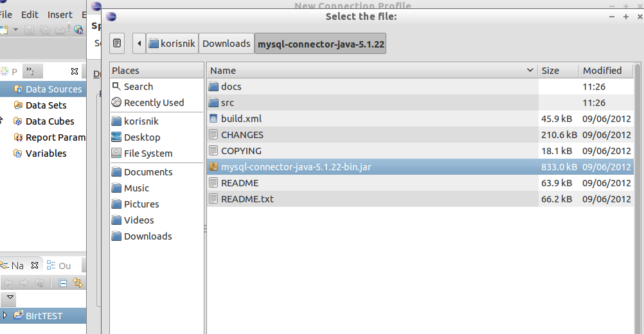The width and height of the screenshot is (644, 334).
Task: Select BirtTEST project in Navigator
Action: [43, 315]
